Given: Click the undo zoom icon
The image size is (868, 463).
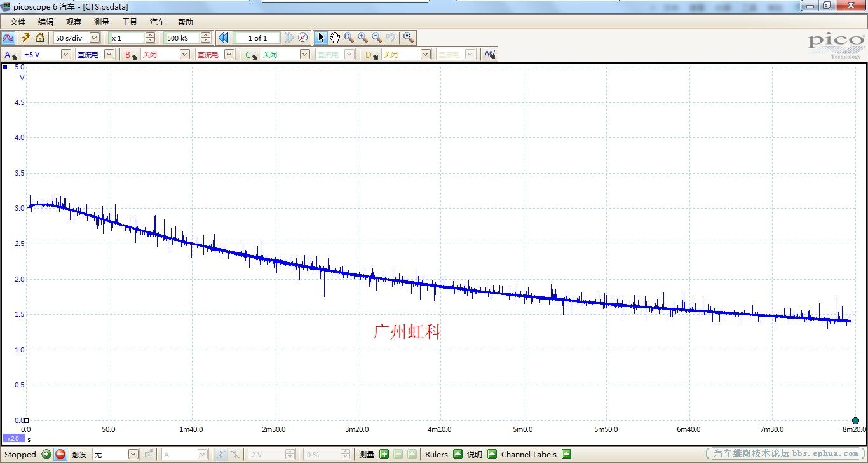Looking at the screenshot, I should tap(391, 38).
